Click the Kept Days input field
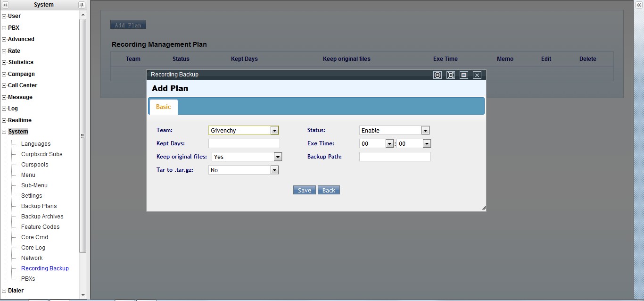 pos(244,143)
